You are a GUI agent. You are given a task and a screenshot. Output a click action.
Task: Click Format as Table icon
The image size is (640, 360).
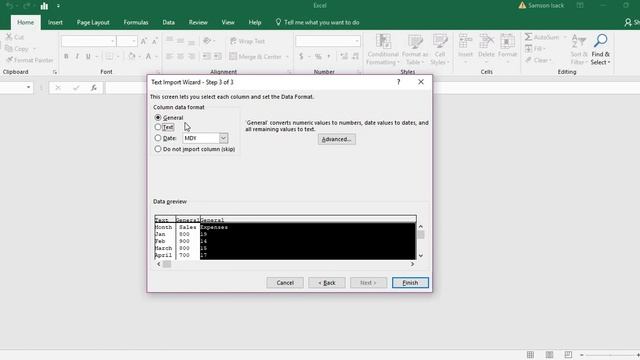415,50
